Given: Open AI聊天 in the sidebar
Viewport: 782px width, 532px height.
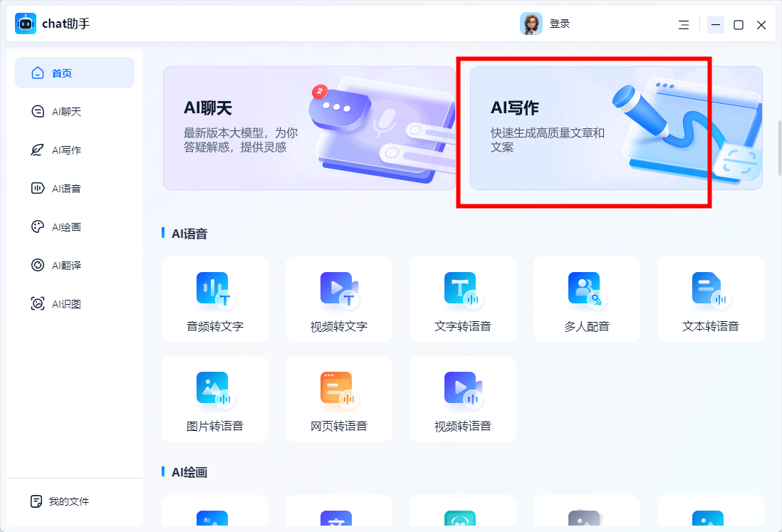Looking at the screenshot, I should point(75,111).
